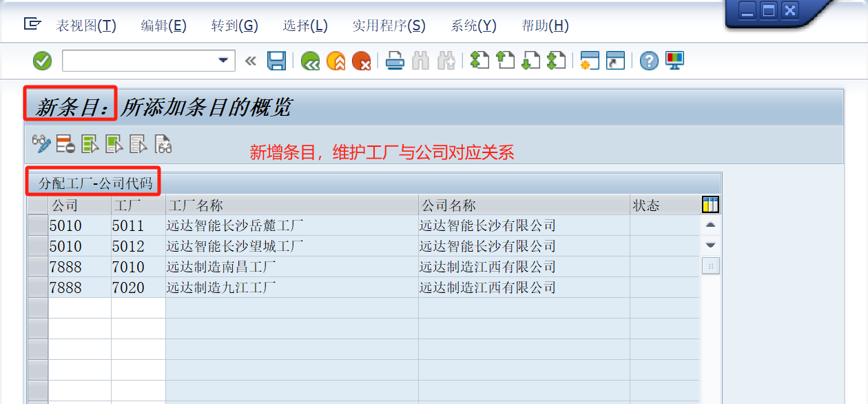The image size is (868, 404).
Task: Click company cell 5010 in 5011 row
Action: click(80, 225)
